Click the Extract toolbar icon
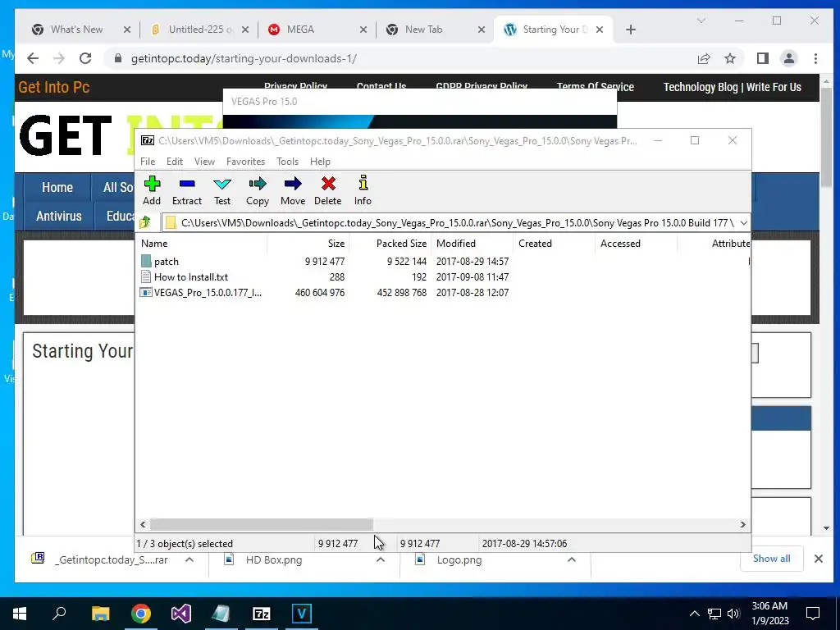This screenshot has height=630, width=840. (186, 190)
